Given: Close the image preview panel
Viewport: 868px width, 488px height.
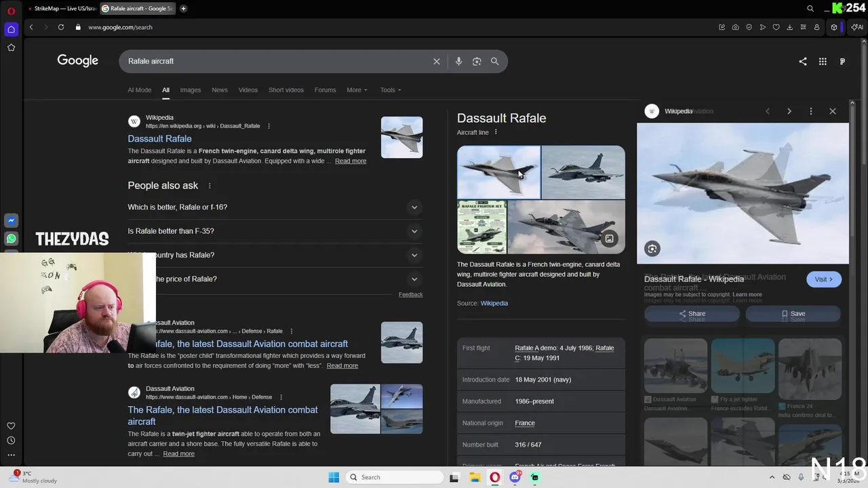Looking at the screenshot, I should tap(833, 111).
